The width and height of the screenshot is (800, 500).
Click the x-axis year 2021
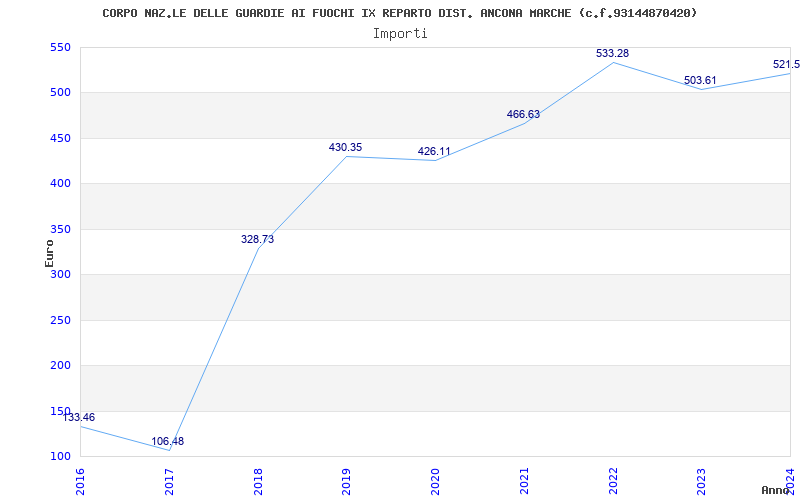[x=524, y=482]
